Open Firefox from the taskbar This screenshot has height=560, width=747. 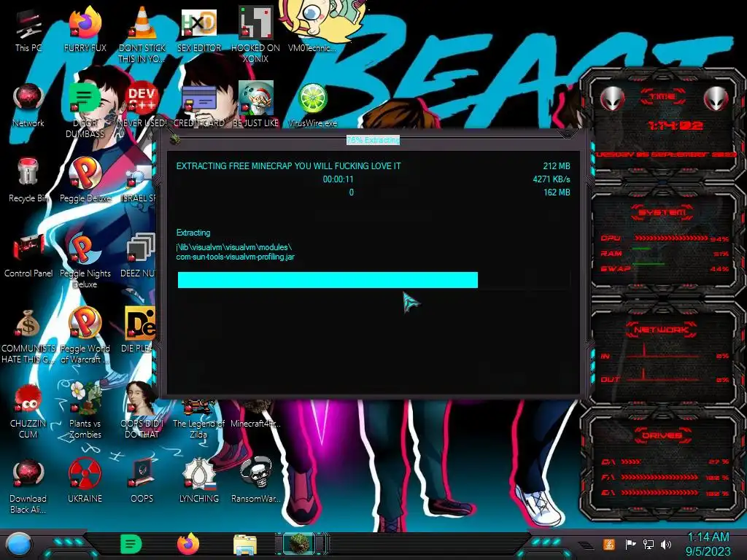[x=188, y=544]
